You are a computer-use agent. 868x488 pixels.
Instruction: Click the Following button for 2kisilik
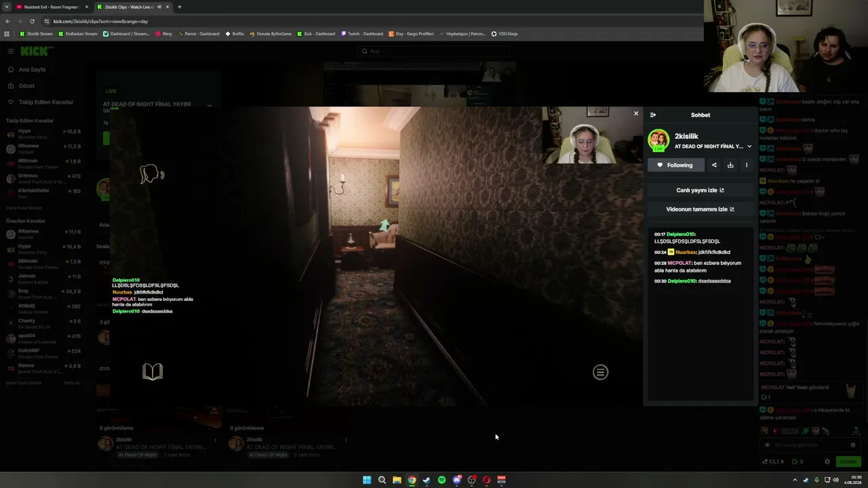click(x=675, y=165)
